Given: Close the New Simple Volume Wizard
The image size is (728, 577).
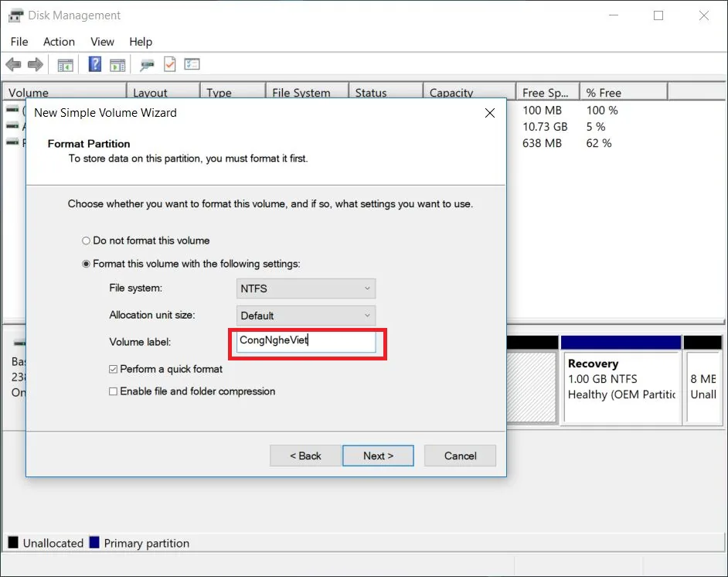Looking at the screenshot, I should point(489,113).
